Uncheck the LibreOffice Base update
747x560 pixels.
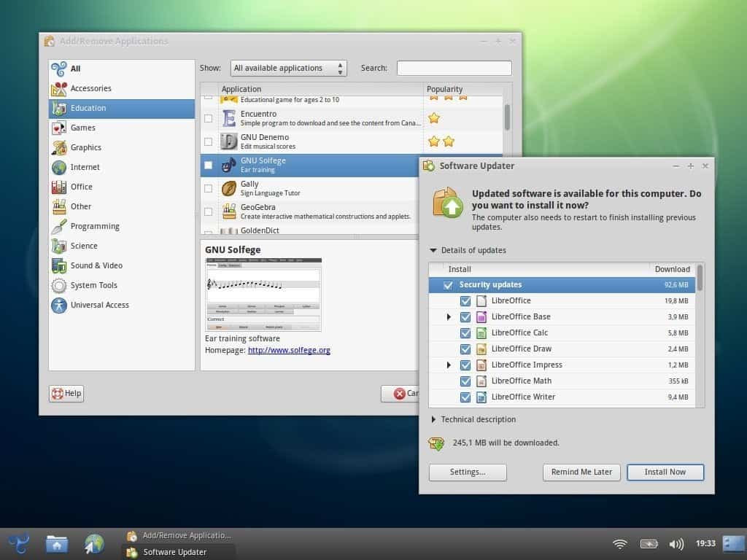(465, 316)
